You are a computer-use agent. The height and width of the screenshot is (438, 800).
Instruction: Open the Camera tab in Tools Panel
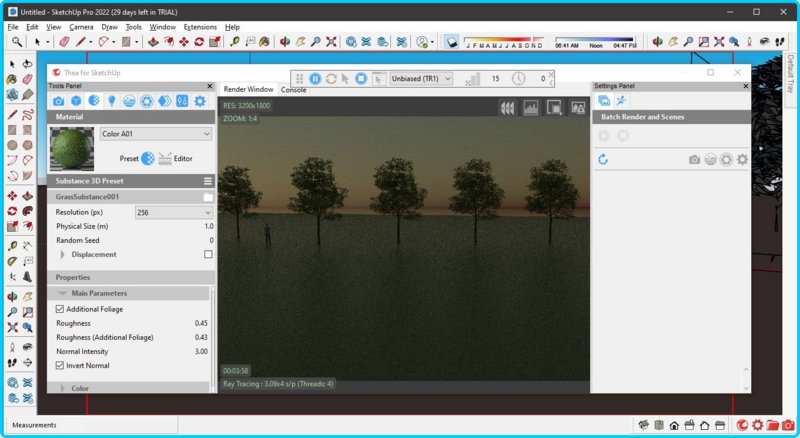pos(59,101)
